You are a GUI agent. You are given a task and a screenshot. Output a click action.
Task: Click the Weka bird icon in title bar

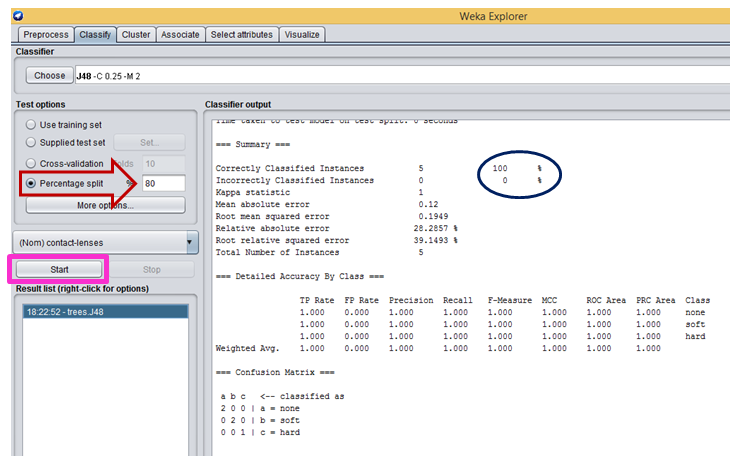coord(18,16)
